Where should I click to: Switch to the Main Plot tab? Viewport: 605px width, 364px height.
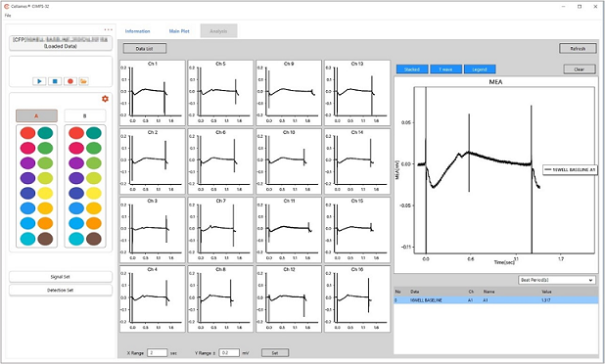point(179,31)
